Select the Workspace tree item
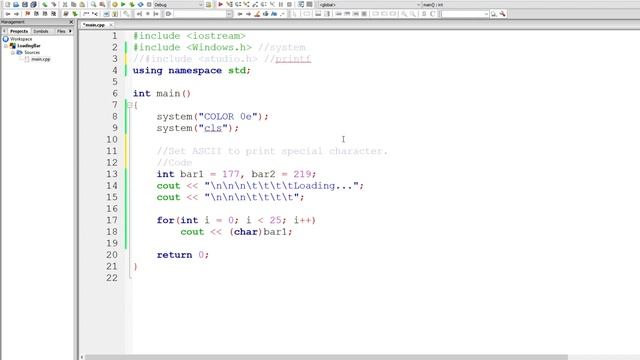Viewport: 640px width, 360px height. pyautogui.click(x=21, y=39)
